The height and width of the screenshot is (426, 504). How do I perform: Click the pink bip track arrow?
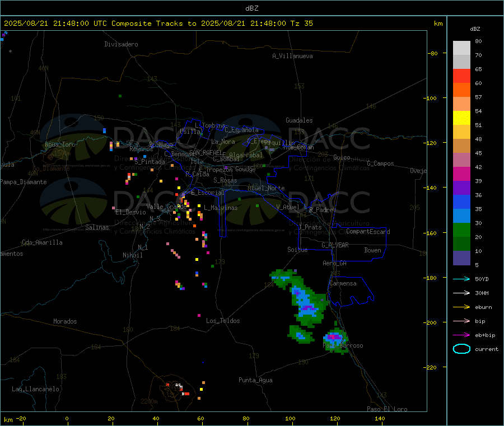(x=461, y=321)
